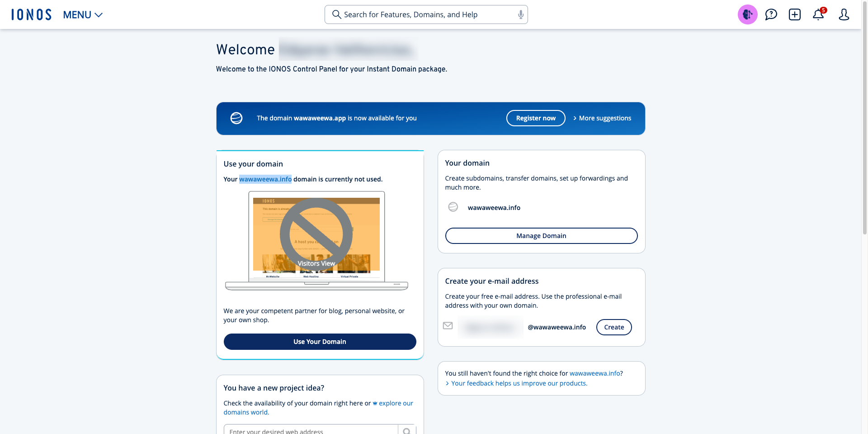Click the search magnifier icon in the header
The height and width of the screenshot is (434, 868).
pos(336,14)
